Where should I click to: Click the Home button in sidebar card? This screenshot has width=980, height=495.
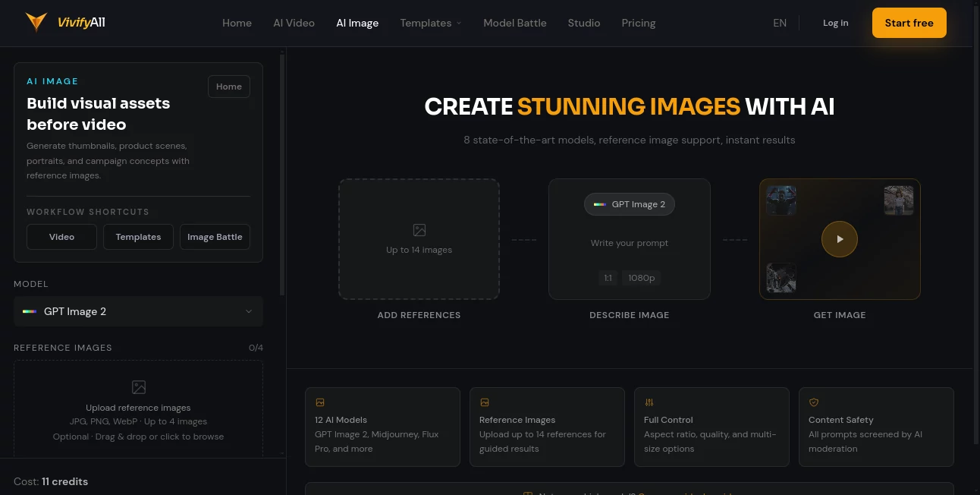229,87
